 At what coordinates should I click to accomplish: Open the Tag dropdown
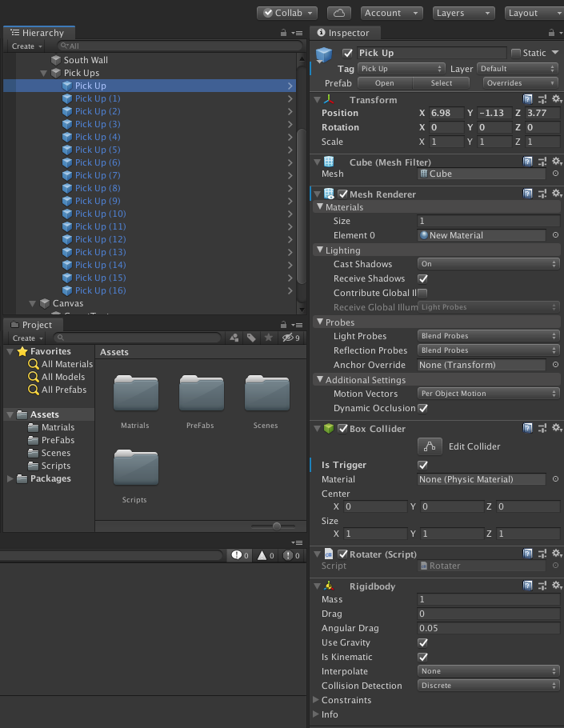tap(401, 69)
